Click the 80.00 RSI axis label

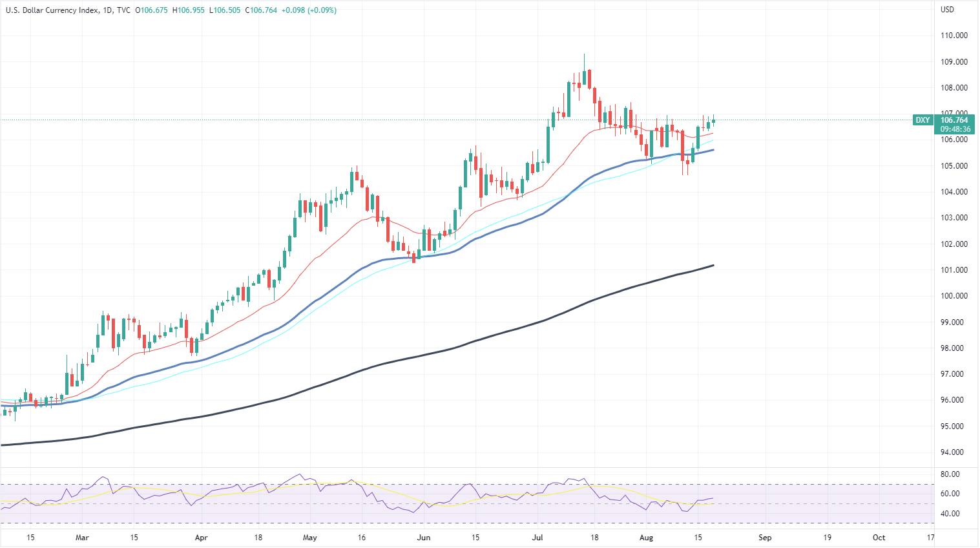950,474
